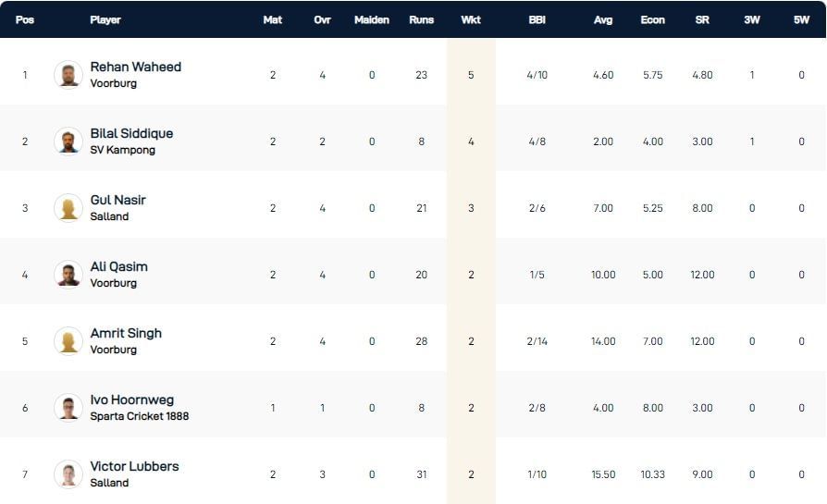
Task: Click the Runs column header
Action: coord(421,19)
